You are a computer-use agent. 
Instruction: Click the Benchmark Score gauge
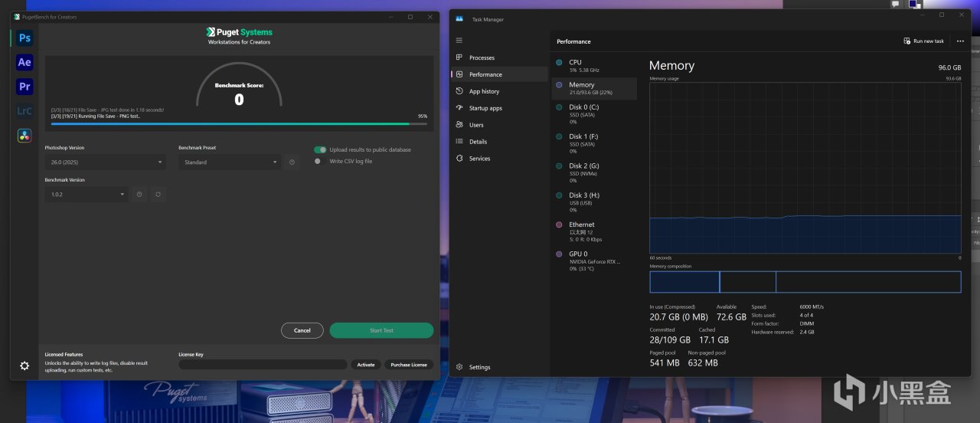tap(239, 84)
